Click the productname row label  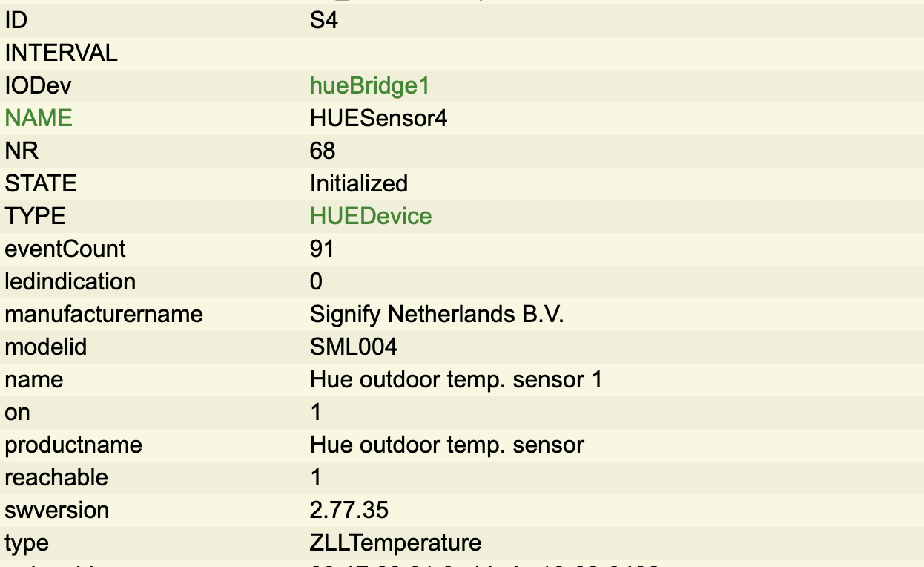coord(73,445)
